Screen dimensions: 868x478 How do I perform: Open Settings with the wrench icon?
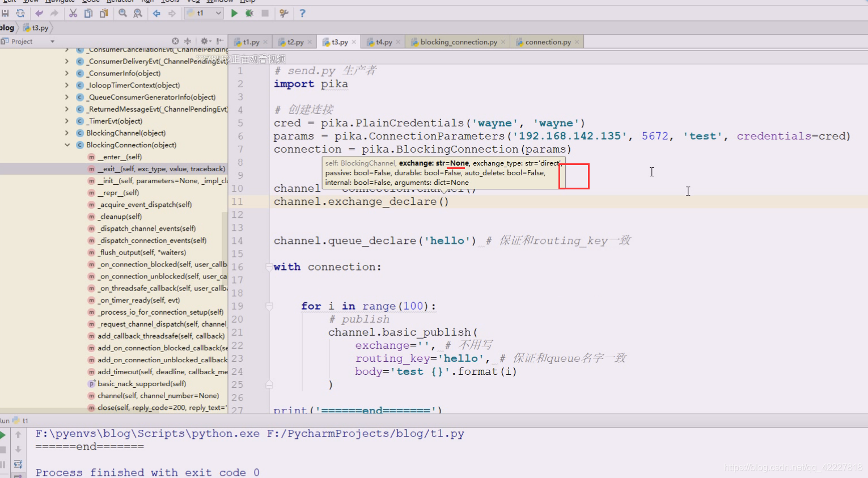tap(284, 13)
